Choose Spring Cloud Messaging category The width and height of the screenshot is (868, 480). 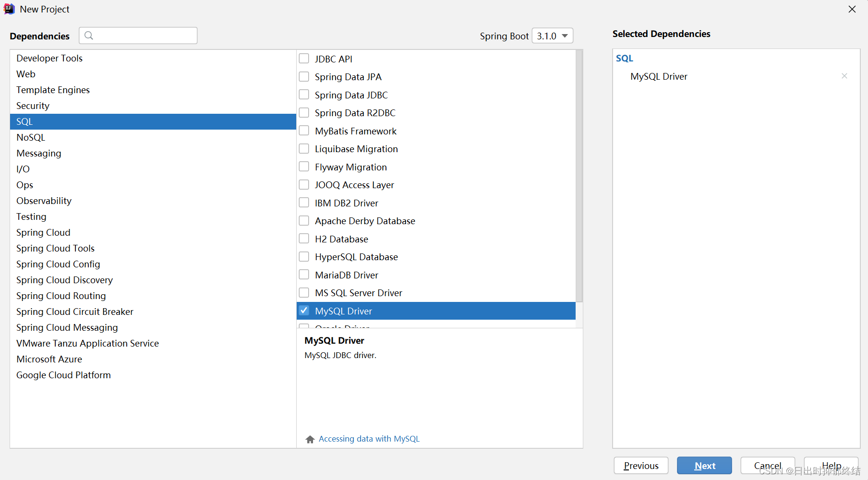[153, 327]
